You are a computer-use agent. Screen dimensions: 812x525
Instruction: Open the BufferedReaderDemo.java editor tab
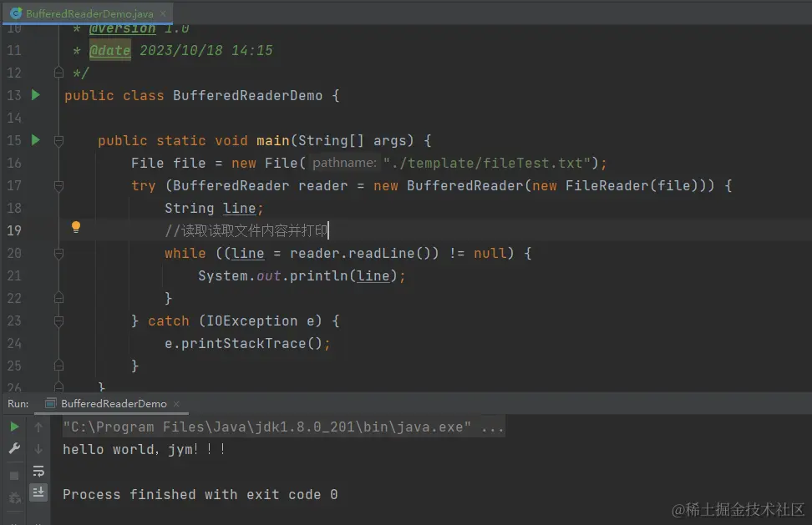(x=89, y=13)
